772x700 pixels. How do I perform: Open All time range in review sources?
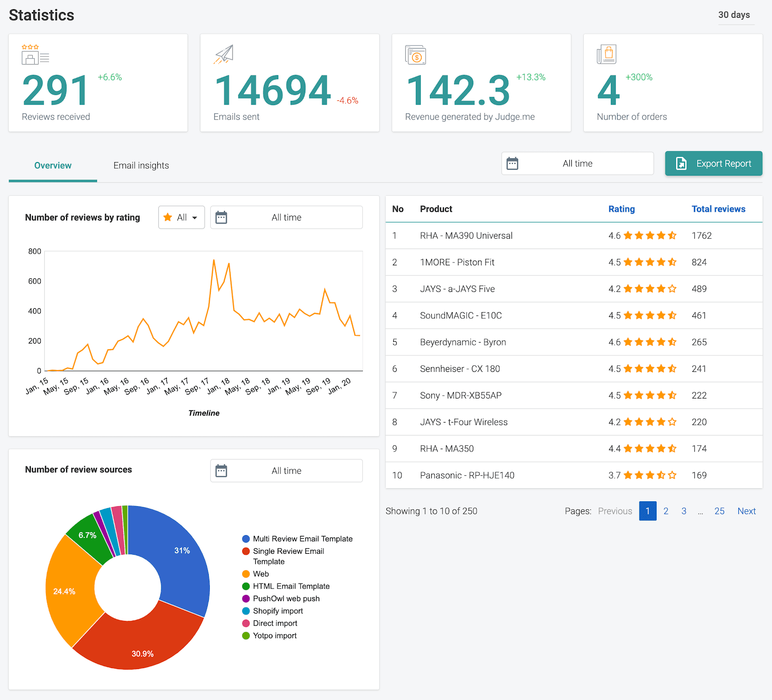pos(286,471)
